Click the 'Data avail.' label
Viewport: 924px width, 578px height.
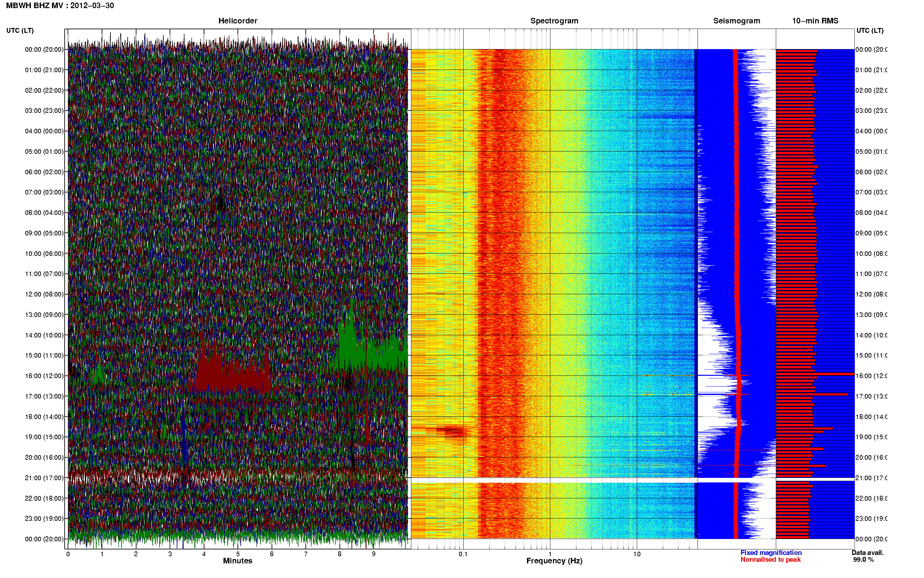867,553
